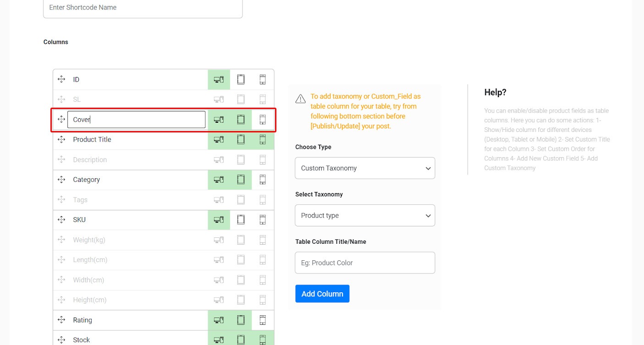Enable mobile visibility for the Tags column

(x=263, y=200)
